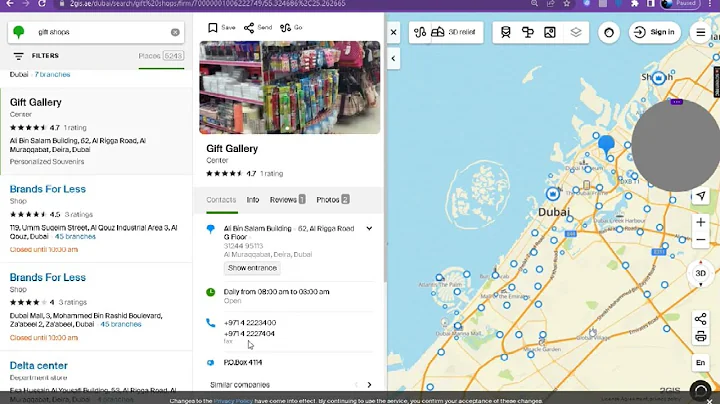Viewport: 720px width, 404px height.
Task: Collapse the side panel with left chevron
Action: coord(394,59)
